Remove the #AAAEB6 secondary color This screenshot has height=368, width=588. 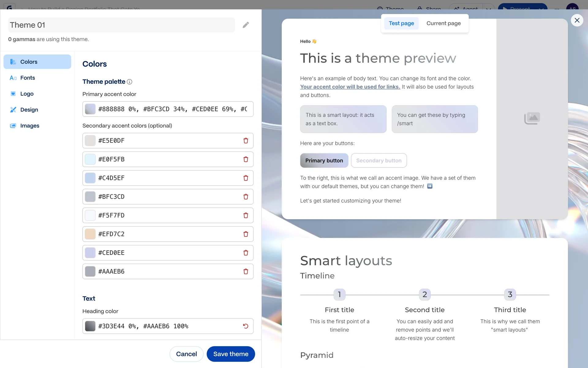tap(246, 271)
